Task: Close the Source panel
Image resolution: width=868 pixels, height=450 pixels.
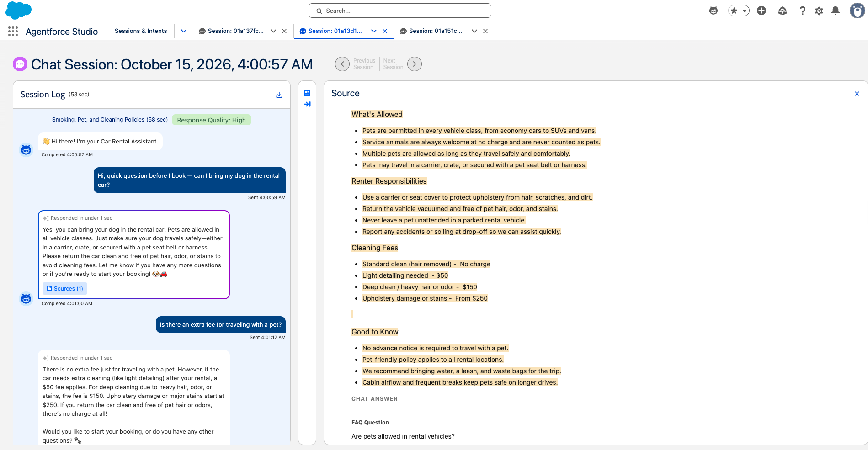Action: pyautogui.click(x=857, y=94)
